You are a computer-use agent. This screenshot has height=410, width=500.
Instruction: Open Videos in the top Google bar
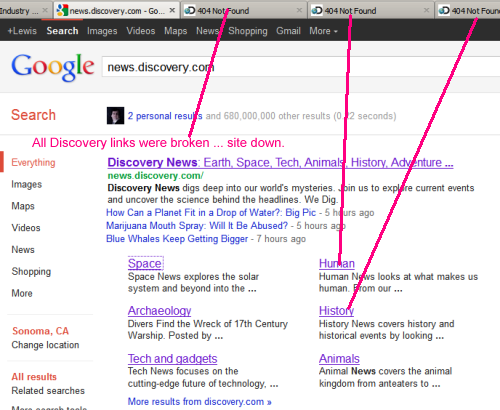[x=141, y=31]
